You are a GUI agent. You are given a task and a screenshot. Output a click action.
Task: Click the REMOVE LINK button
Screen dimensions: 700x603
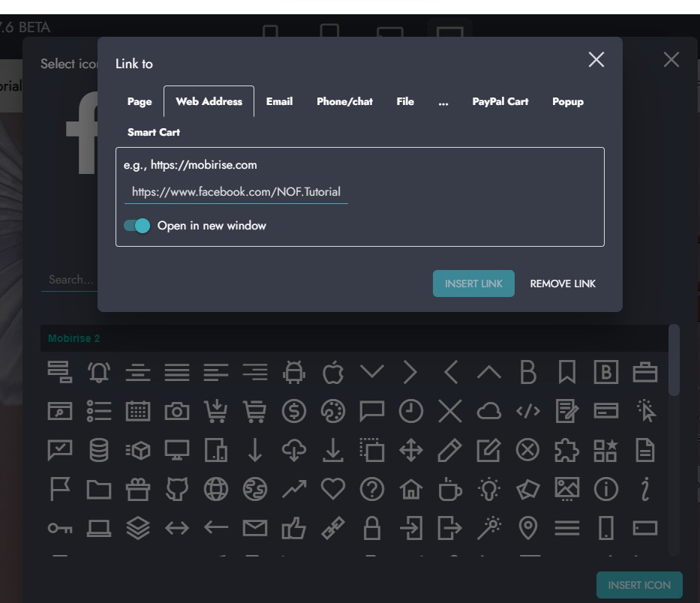tap(563, 283)
